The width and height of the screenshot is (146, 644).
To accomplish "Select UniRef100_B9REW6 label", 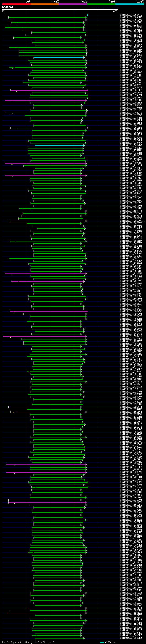I will pos(131,67).
